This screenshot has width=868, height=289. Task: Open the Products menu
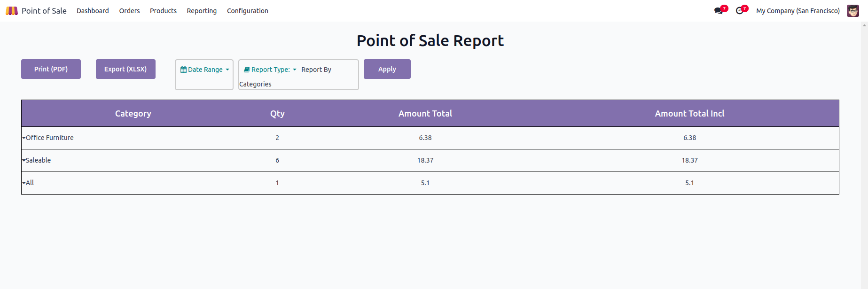tap(163, 11)
